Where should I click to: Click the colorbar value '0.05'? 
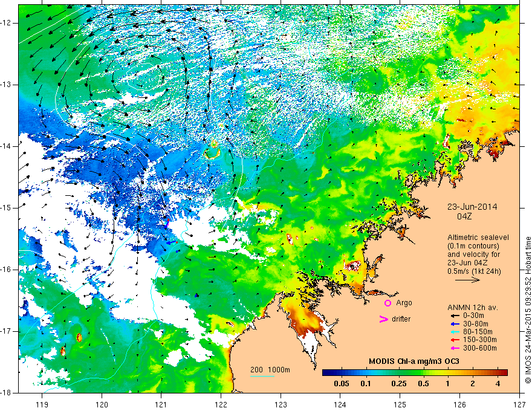[x=342, y=384]
